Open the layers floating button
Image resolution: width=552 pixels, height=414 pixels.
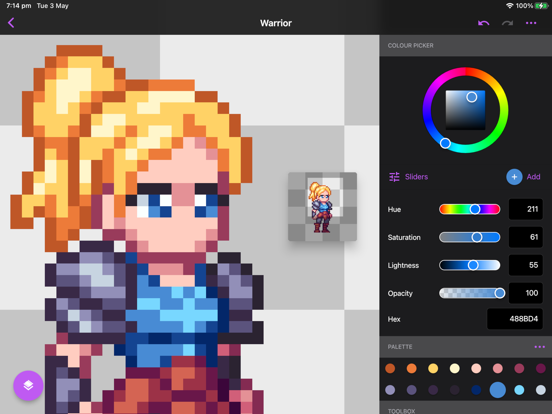(28, 385)
